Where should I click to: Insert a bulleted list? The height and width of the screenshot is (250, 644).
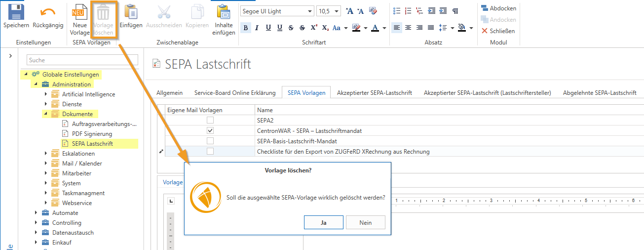click(397, 11)
